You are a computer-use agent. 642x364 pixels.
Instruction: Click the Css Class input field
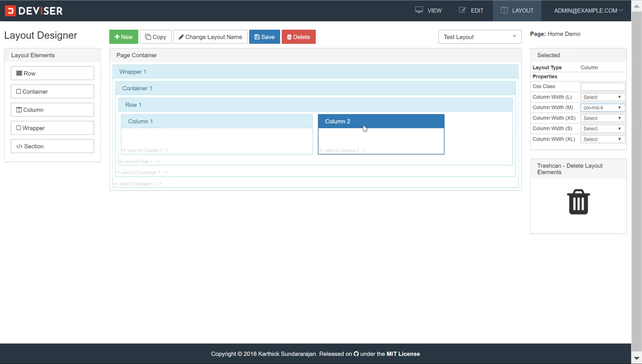(x=603, y=86)
